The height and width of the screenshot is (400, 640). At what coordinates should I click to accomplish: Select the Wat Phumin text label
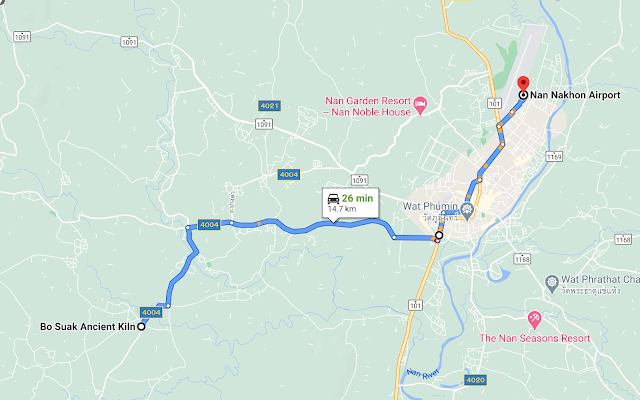(x=430, y=206)
